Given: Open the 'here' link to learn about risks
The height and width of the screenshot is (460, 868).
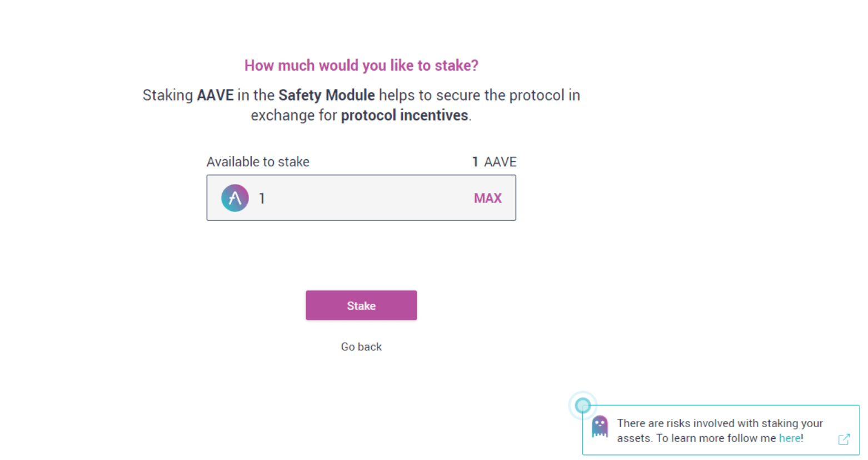Looking at the screenshot, I should tap(790, 438).
